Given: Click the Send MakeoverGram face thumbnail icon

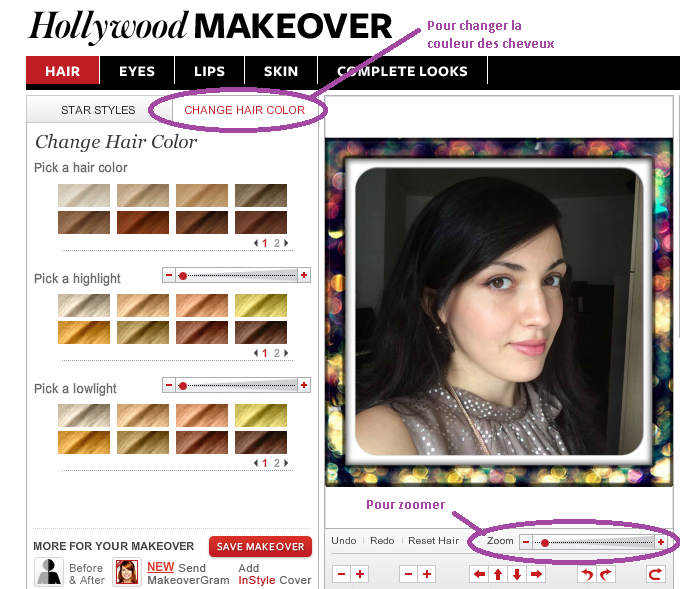Looking at the screenshot, I should tap(127, 572).
